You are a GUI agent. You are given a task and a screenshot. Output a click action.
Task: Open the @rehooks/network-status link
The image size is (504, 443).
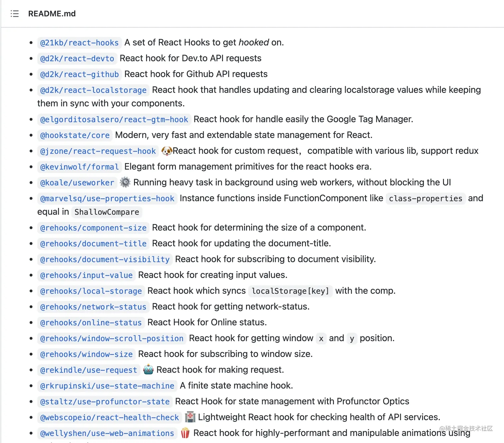93,307
